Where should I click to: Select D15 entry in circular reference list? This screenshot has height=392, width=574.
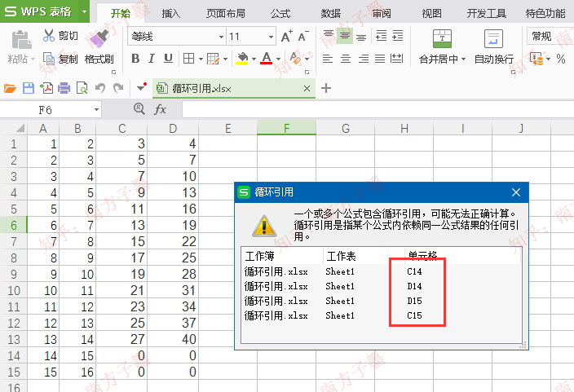[414, 301]
